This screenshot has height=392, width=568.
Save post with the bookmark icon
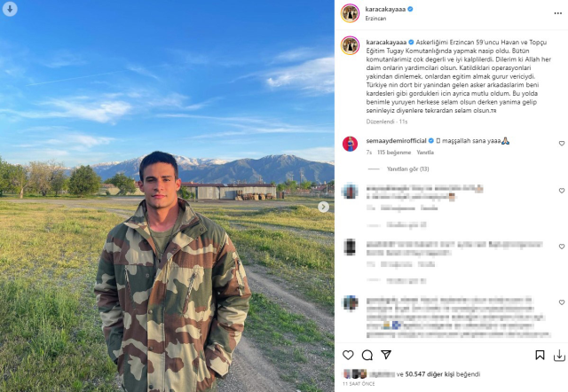(540, 355)
